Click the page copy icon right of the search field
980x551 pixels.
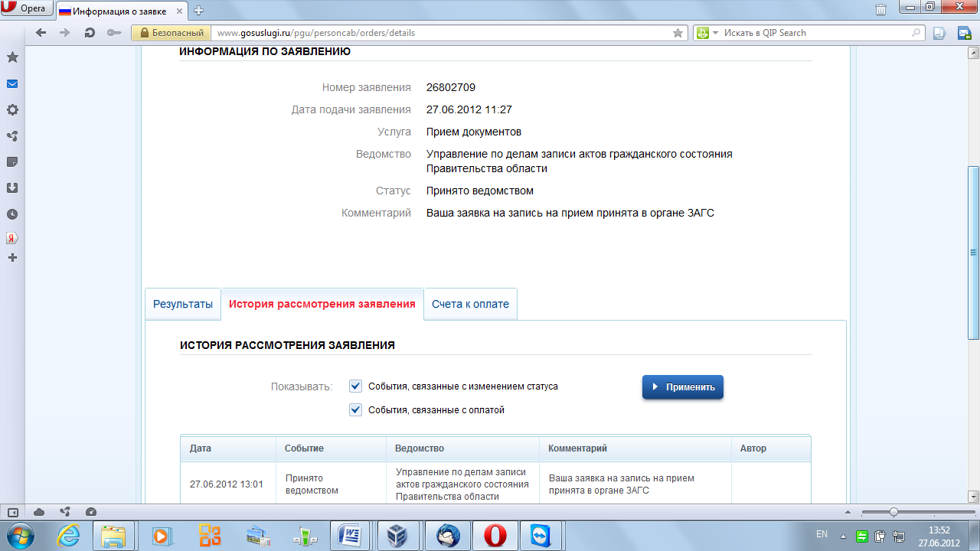[939, 33]
